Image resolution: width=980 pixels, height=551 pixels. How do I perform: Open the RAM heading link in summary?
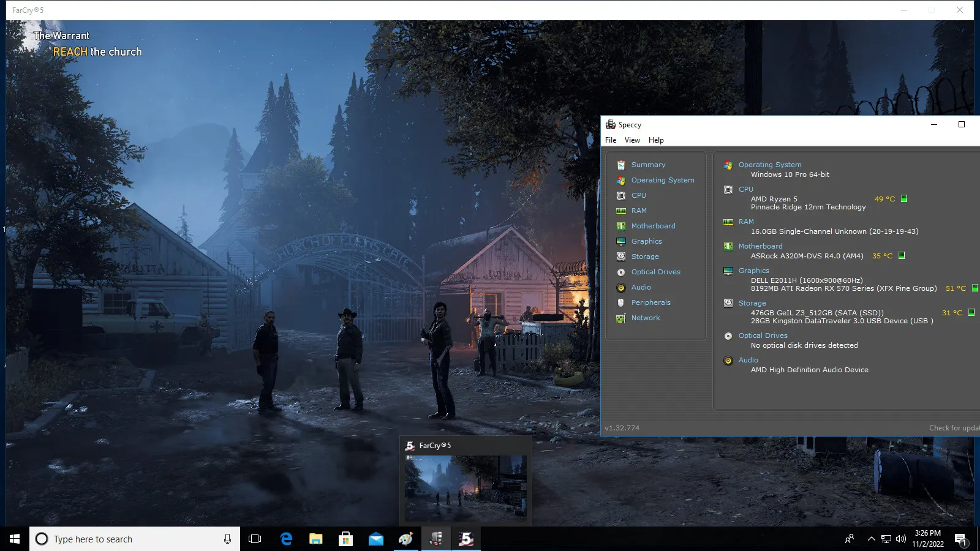[x=746, y=222]
